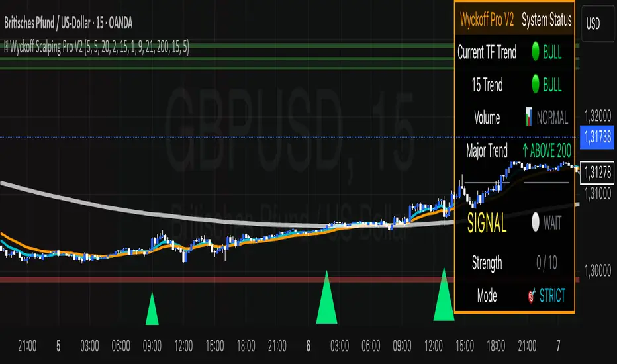Click the white WAIT signal dot
The width and height of the screenshot is (617, 364).
[x=535, y=222]
